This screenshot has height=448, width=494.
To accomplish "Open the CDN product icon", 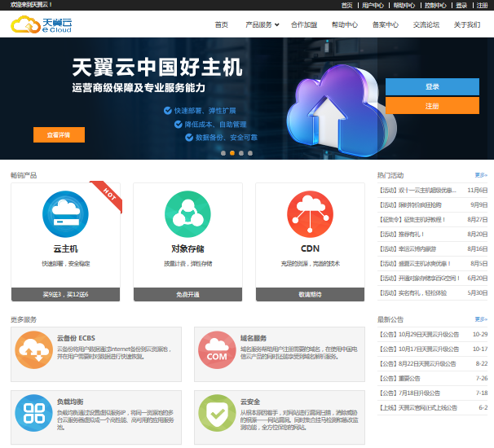I will point(310,214).
